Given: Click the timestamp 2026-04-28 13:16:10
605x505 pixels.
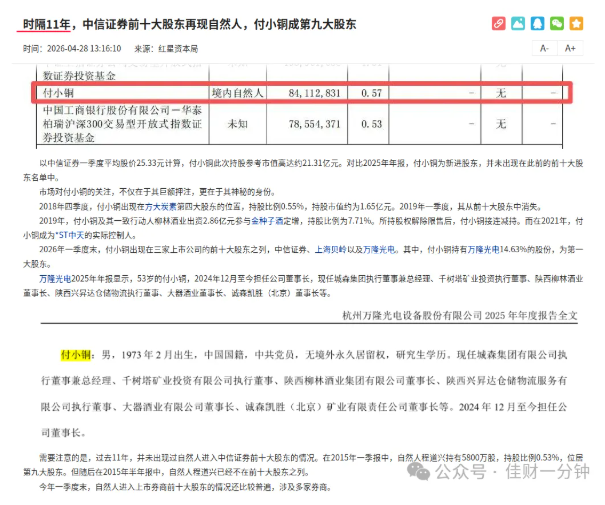Looking at the screenshot, I should (x=84, y=49).
